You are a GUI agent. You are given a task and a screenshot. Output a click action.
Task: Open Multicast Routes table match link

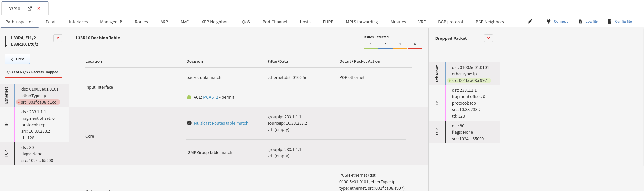click(221, 123)
